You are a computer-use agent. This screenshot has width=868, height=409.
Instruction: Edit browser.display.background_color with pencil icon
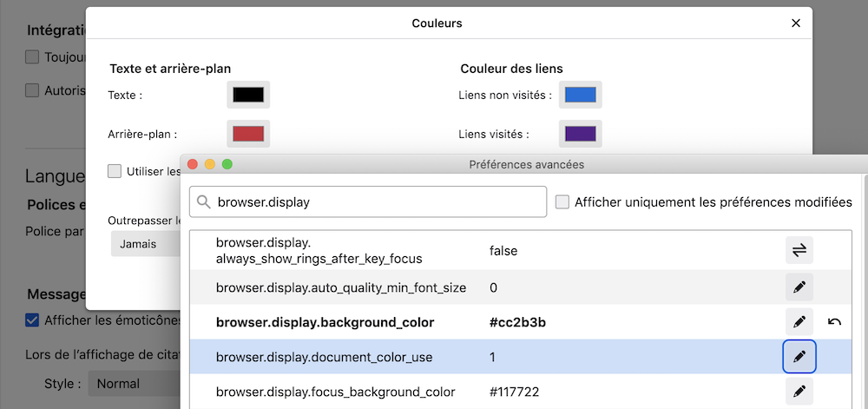(799, 321)
